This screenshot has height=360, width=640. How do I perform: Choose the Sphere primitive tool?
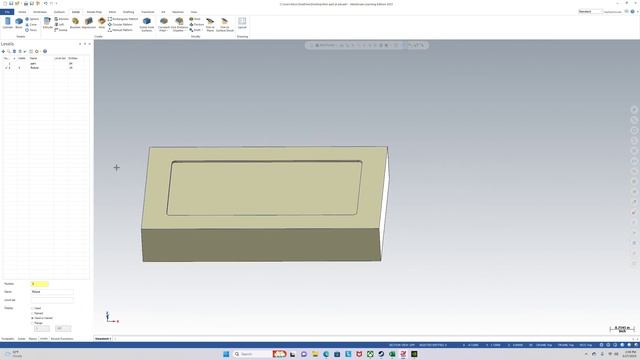coord(32,19)
